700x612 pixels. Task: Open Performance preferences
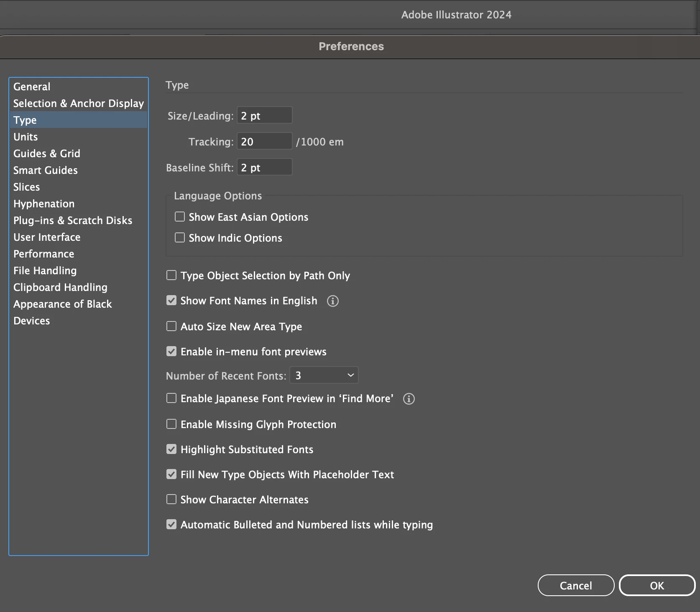(x=79, y=254)
